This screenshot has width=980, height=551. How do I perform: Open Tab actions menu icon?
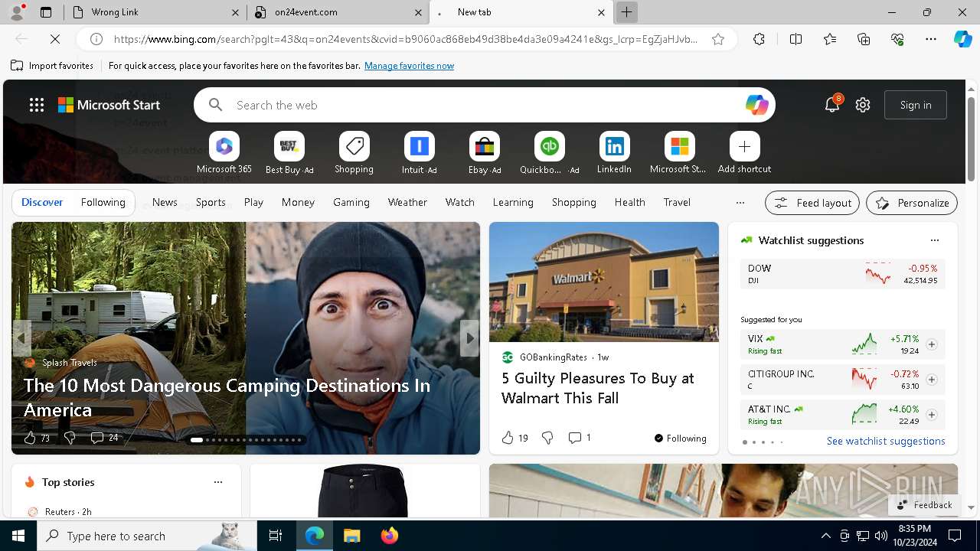46,12
